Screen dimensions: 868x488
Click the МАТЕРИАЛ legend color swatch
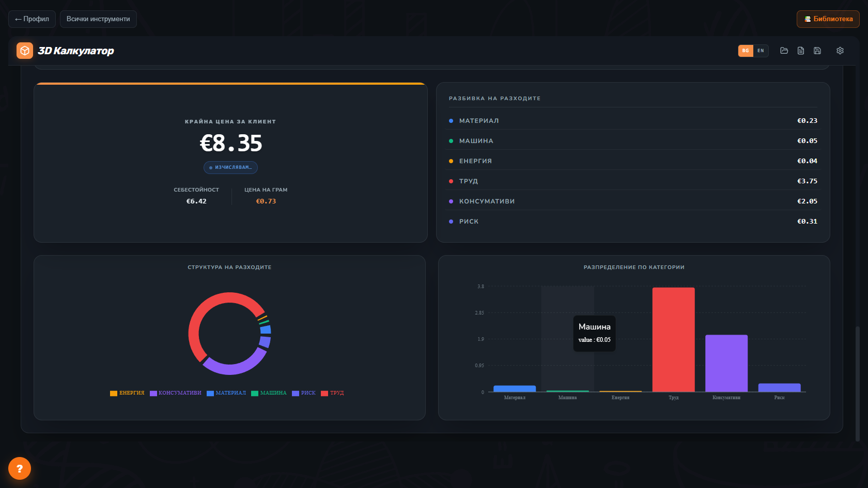(x=210, y=393)
